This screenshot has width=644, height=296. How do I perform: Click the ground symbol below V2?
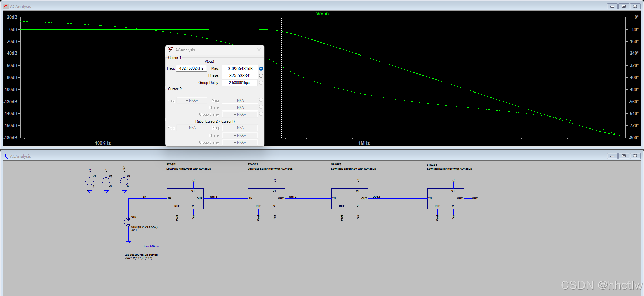pos(90,191)
